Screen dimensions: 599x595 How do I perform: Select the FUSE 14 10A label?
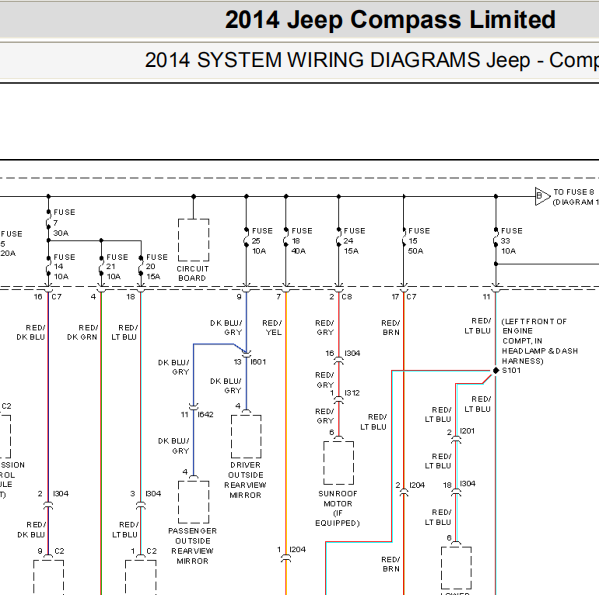coord(64,267)
